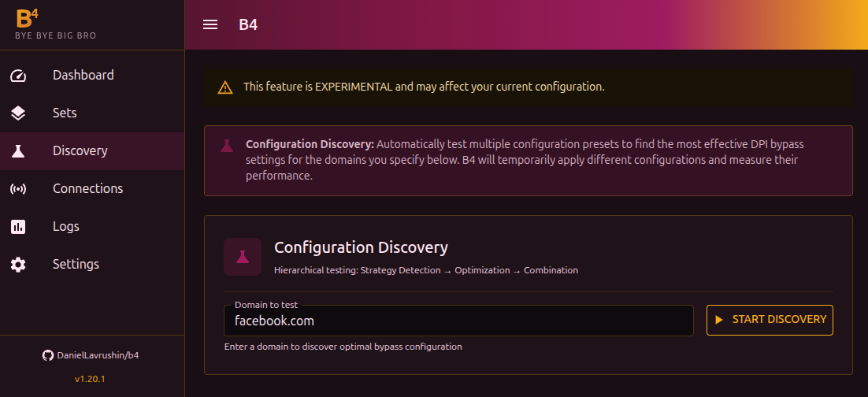Image resolution: width=868 pixels, height=397 pixels.
Task: Click the Sets layers icon in the sidebar
Action: (x=18, y=113)
